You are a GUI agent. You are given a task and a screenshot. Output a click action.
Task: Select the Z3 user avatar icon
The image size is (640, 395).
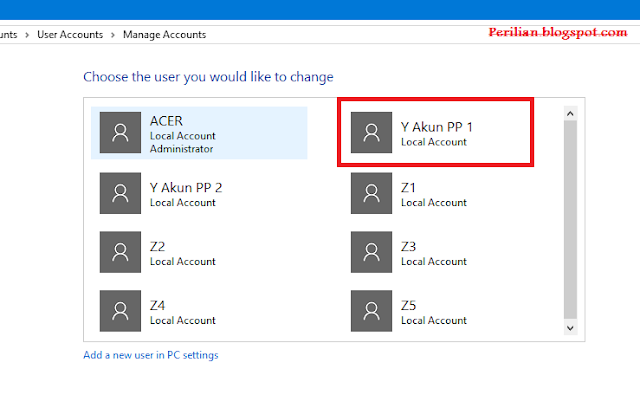[371, 252]
